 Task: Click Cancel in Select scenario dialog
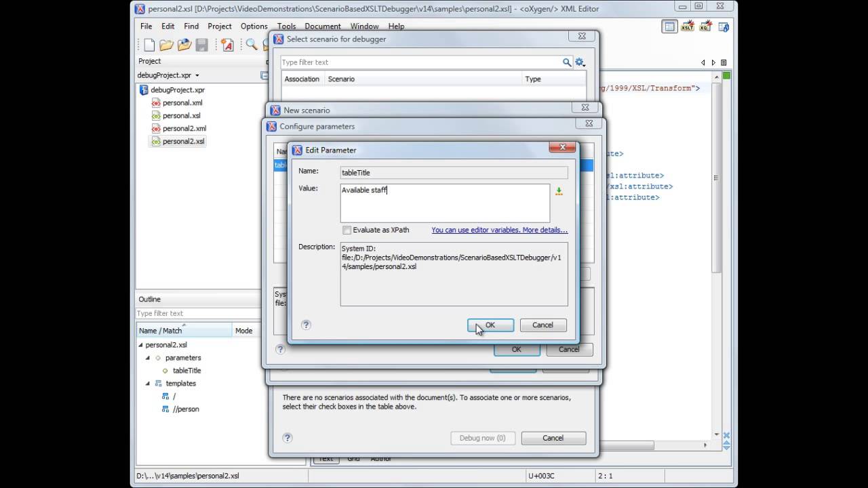pos(553,438)
